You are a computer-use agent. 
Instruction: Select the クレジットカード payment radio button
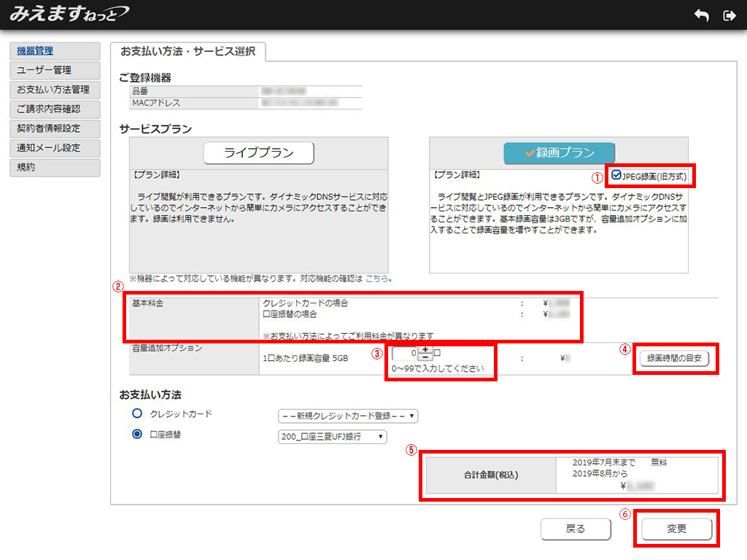[x=137, y=413]
